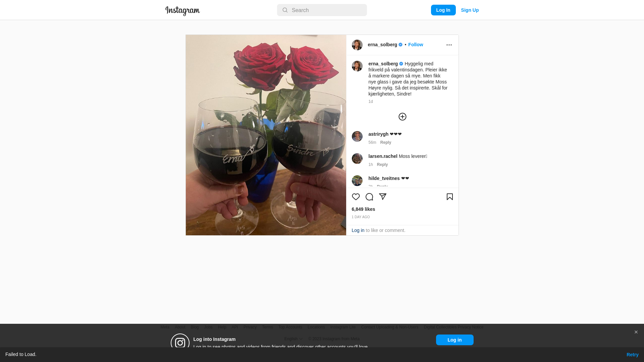The image size is (644, 362).
Task: Share post via paper plane icon
Action: 383,197
